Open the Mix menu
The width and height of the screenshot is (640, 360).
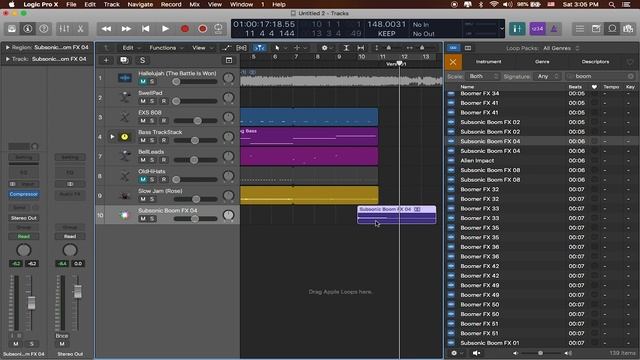point(195,4)
